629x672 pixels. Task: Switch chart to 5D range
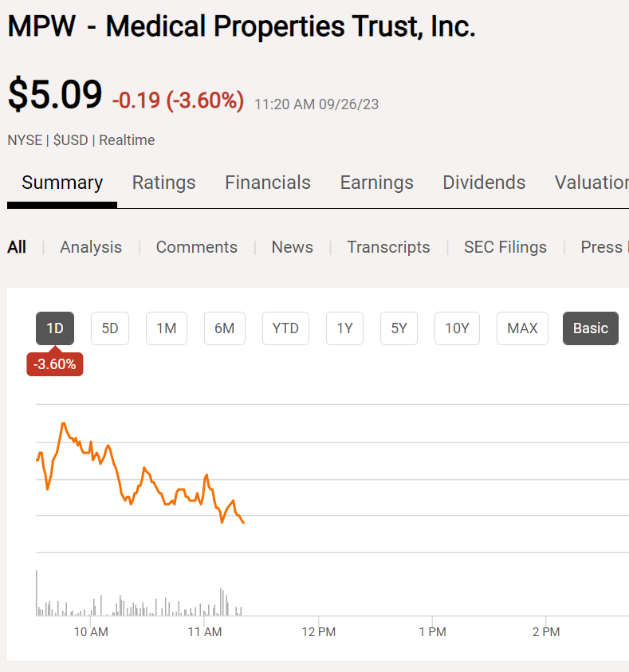click(x=110, y=328)
